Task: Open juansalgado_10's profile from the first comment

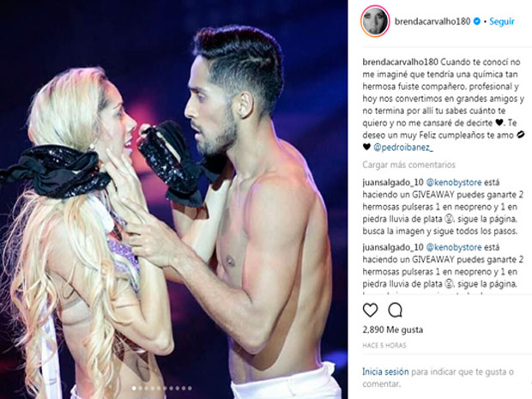Action: pyautogui.click(x=393, y=183)
